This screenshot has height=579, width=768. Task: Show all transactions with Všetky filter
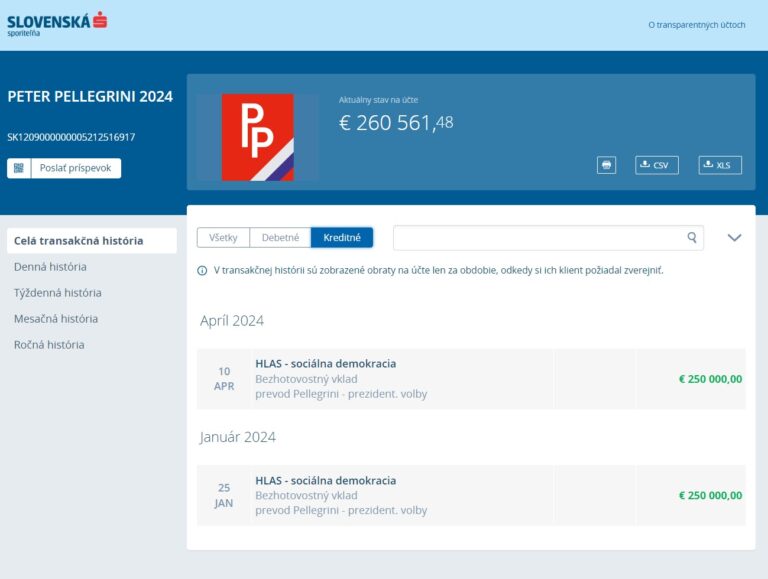tap(223, 238)
